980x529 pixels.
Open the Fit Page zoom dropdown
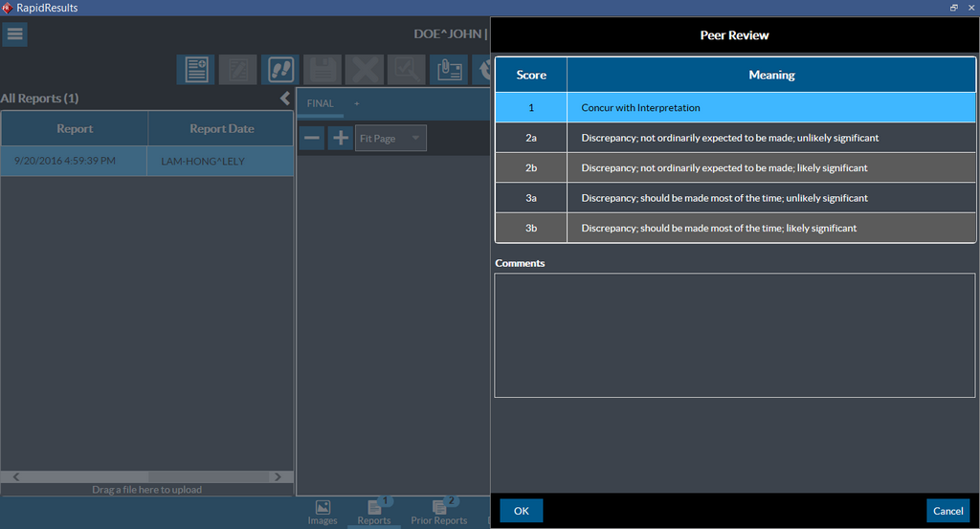(x=390, y=138)
